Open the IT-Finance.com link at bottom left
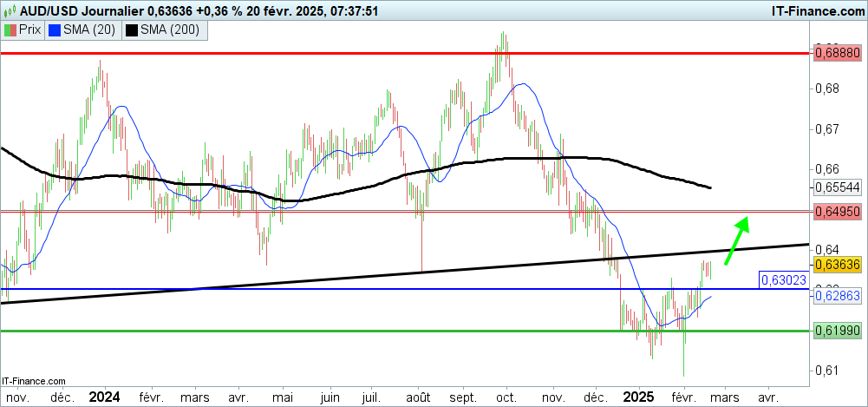 [35, 381]
